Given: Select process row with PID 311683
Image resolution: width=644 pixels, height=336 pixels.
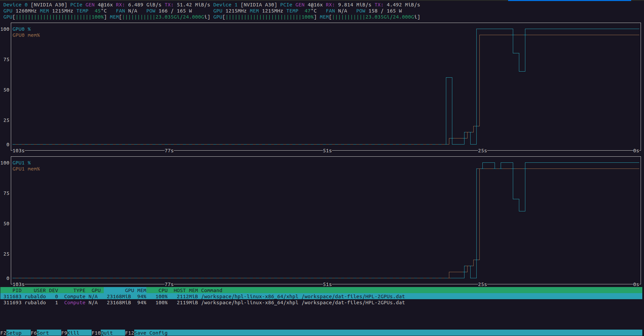Looking at the screenshot, I should 203,296.
